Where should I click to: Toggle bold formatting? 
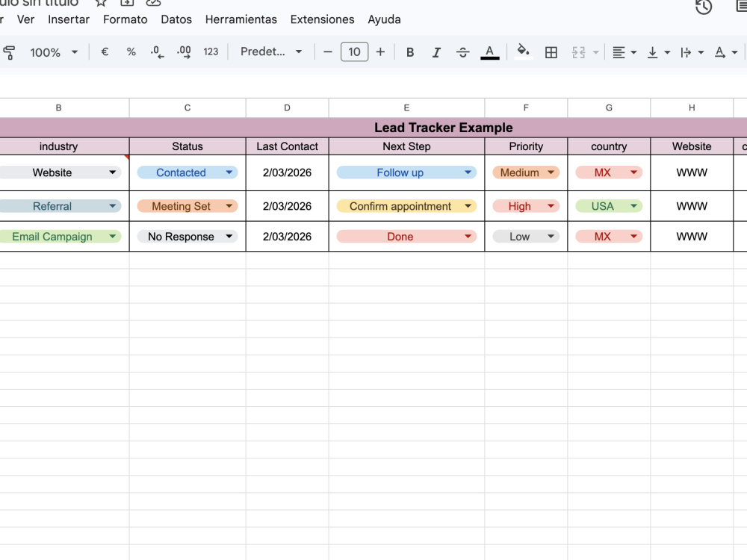coord(409,52)
